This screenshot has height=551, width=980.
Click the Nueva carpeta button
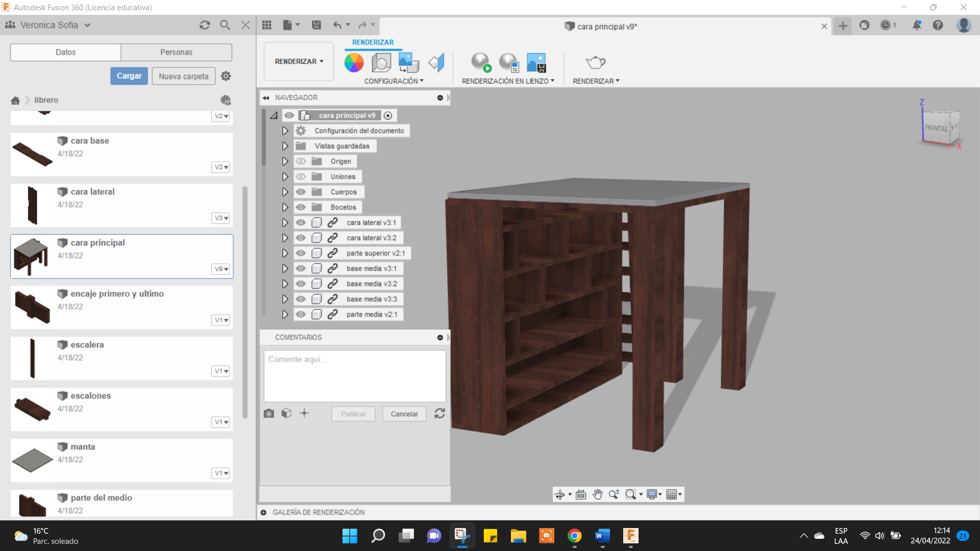(x=183, y=76)
